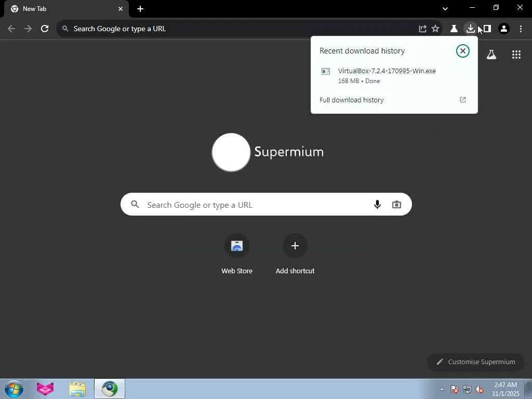Search by image with camera icon
This screenshot has width=532, height=399.
tap(396, 204)
